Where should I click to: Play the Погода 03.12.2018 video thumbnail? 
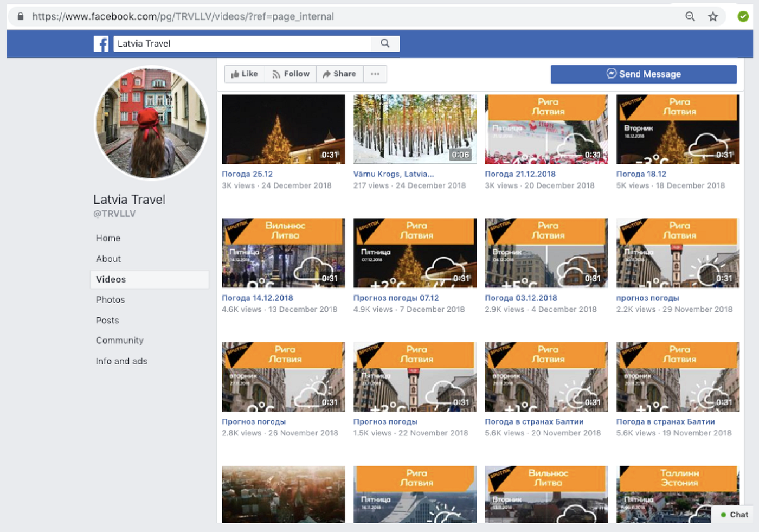(x=546, y=253)
